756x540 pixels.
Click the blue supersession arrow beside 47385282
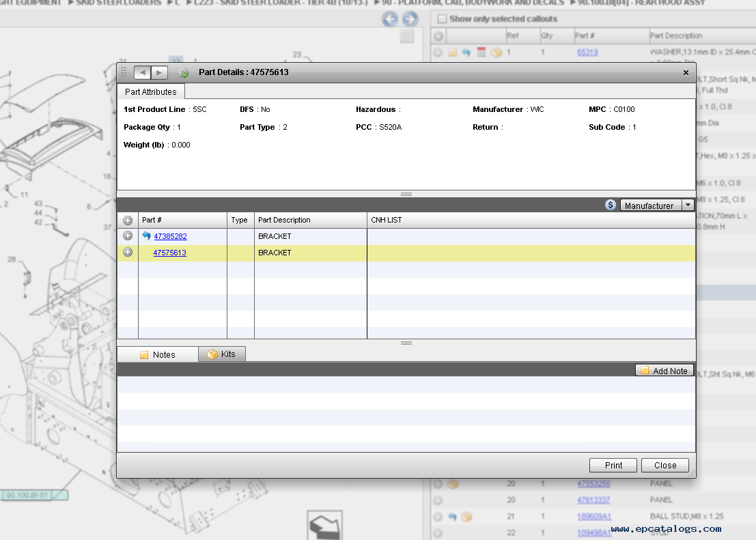click(146, 236)
